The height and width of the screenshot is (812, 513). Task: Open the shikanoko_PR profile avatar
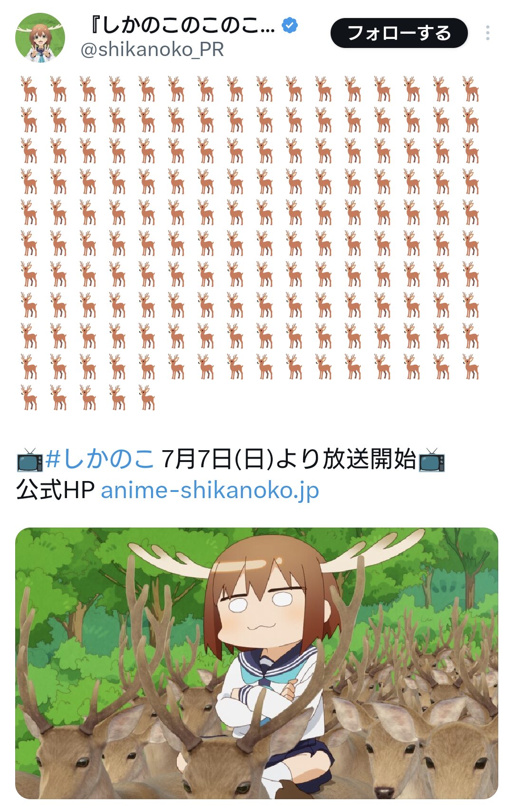(40, 38)
